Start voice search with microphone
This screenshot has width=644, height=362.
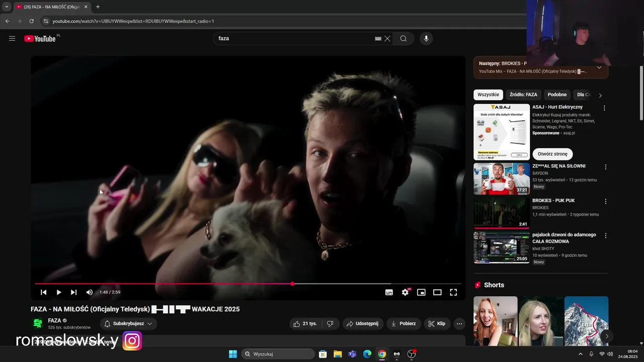(x=426, y=39)
